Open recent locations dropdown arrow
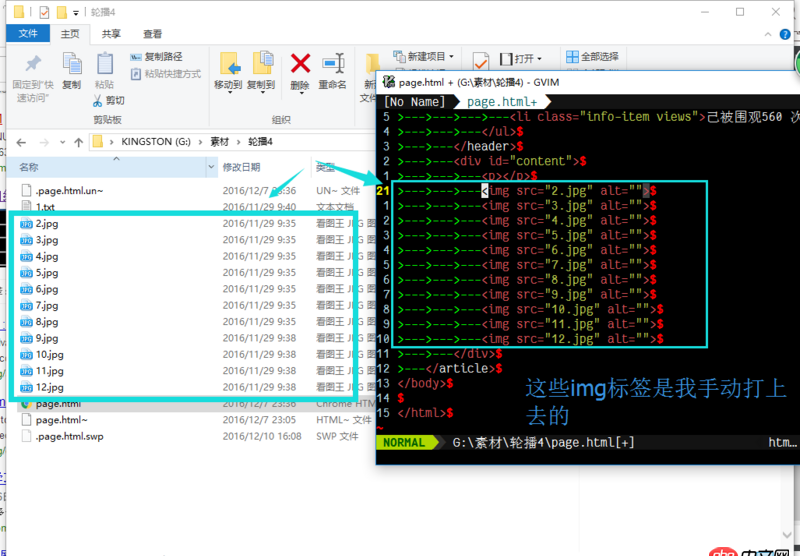Screen dimensions: 800x556 (62, 142)
